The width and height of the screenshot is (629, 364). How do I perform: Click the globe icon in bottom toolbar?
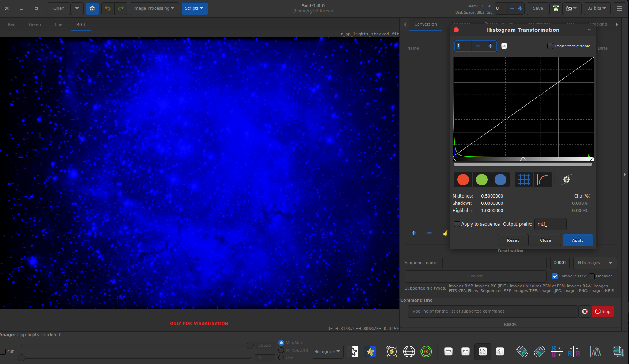click(409, 352)
